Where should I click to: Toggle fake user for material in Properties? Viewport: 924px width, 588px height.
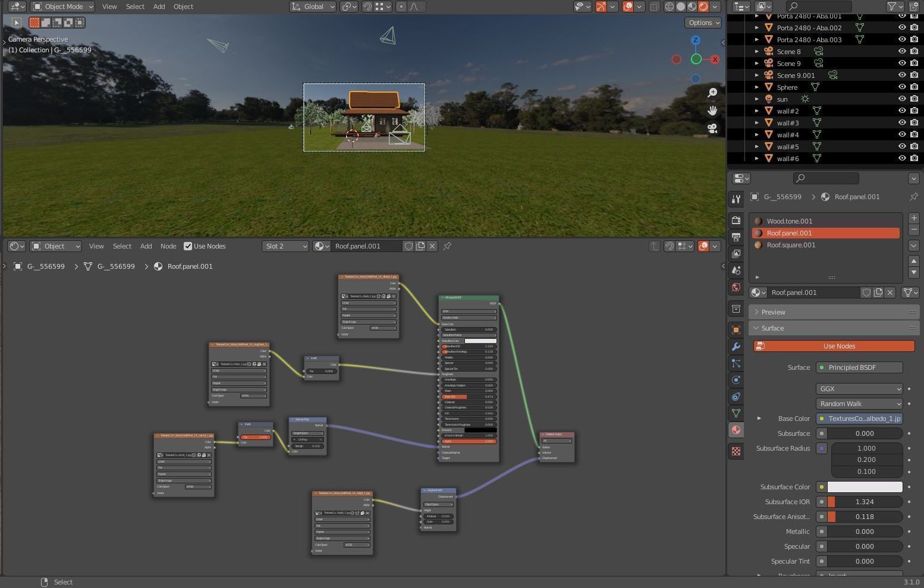click(x=866, y=293)
